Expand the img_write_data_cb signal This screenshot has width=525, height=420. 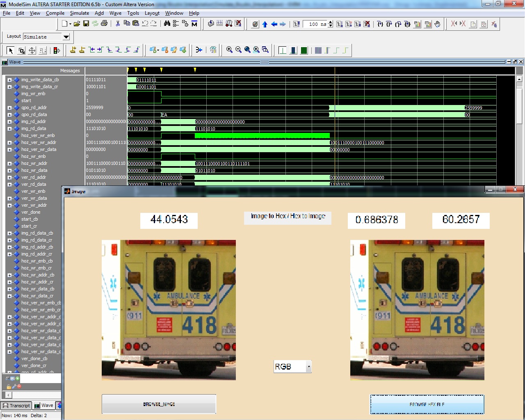9,80
